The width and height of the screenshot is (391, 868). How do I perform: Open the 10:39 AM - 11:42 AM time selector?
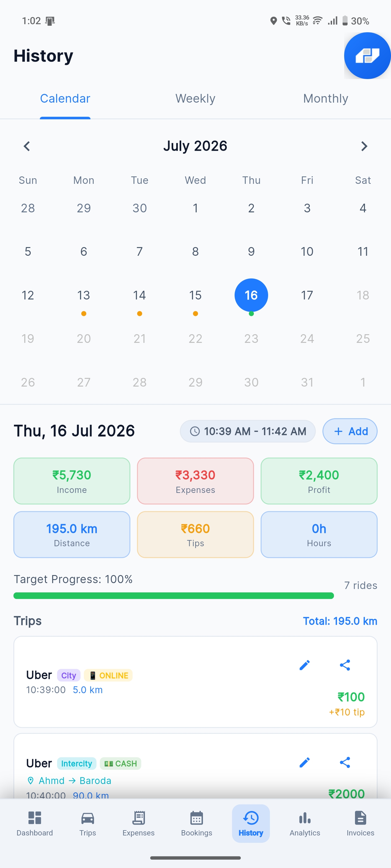248,431
